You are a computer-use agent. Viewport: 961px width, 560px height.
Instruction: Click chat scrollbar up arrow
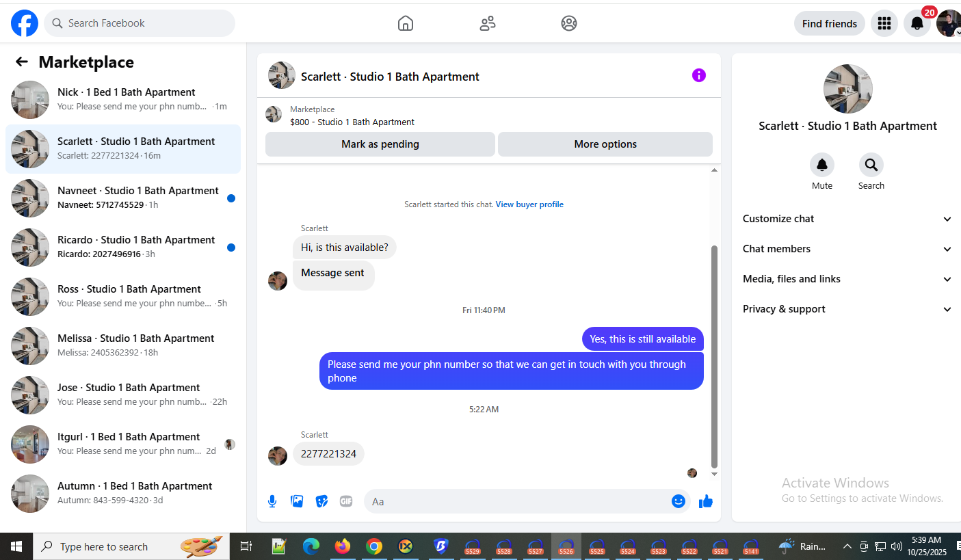coord(715,170)
